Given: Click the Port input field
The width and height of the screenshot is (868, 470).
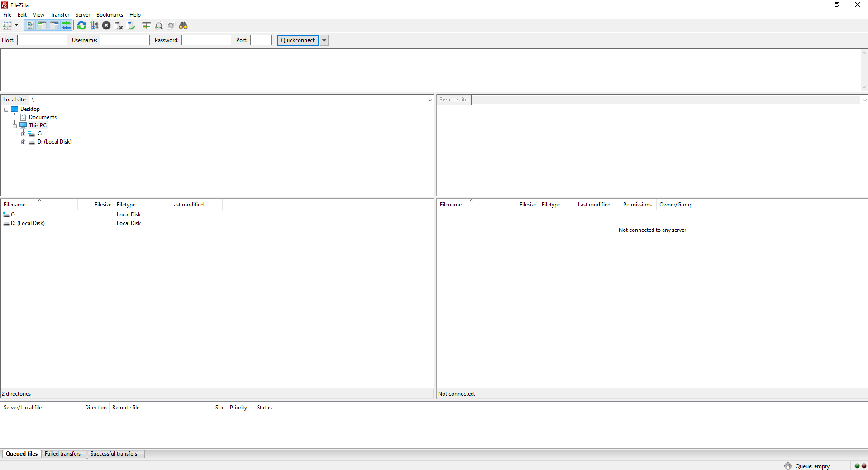Looking at the screenshot, I should [x=261, y=40].
